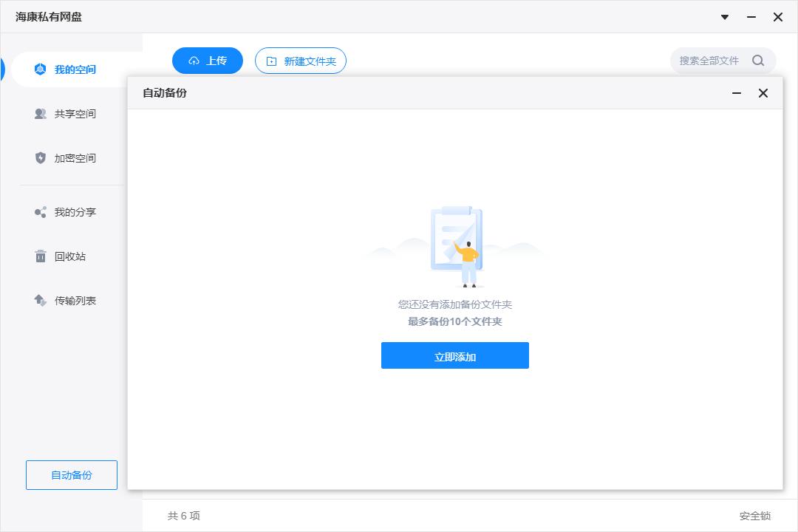Click the upload cloud icon on 上传 button
The height and width of the screenshot is (532, 798).
tap(194, 61)
